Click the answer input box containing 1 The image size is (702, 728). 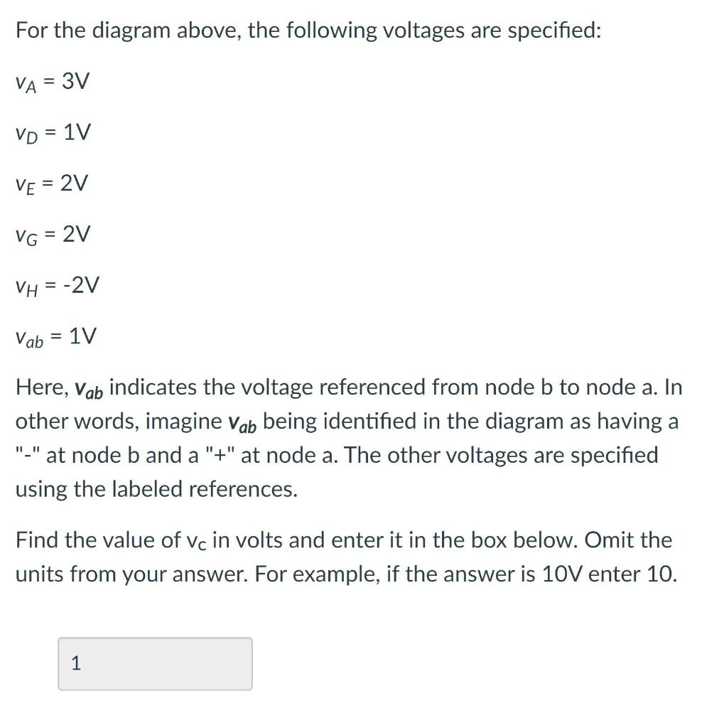pos(154,663)
